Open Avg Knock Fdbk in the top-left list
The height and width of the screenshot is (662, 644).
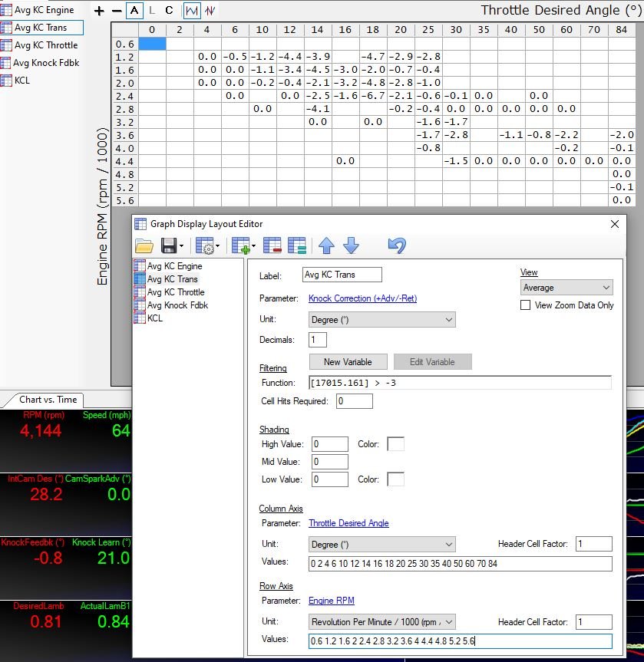coord(40,63)
